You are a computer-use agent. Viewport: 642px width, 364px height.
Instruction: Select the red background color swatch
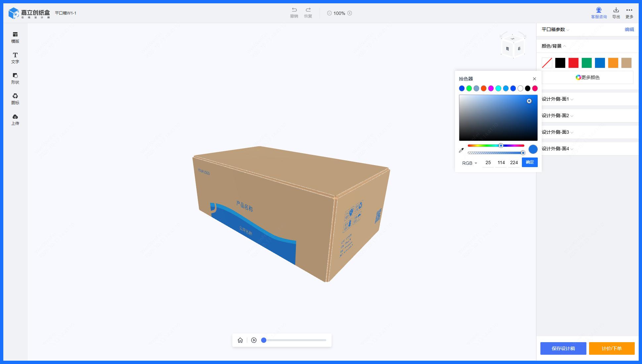[573, 63]
